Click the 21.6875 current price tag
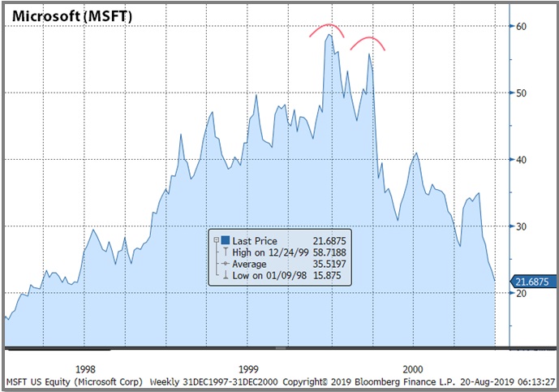This screenshot has height=392, width=559. 534,281
